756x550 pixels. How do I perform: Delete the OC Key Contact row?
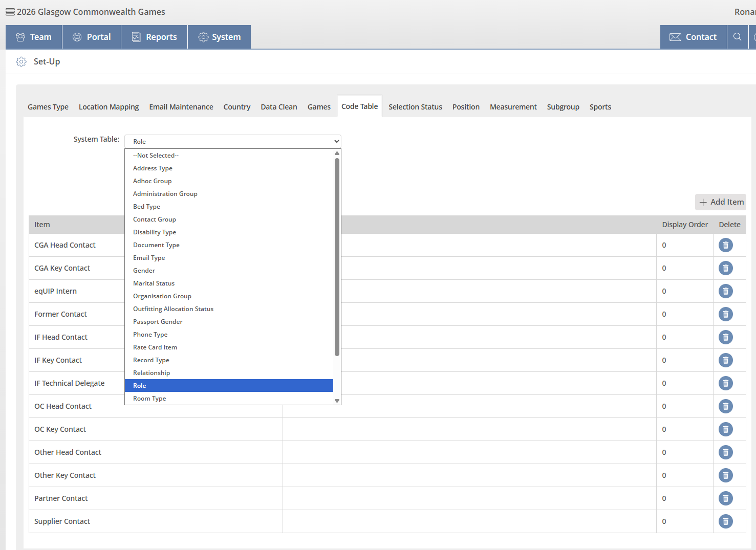coord(725,429)
